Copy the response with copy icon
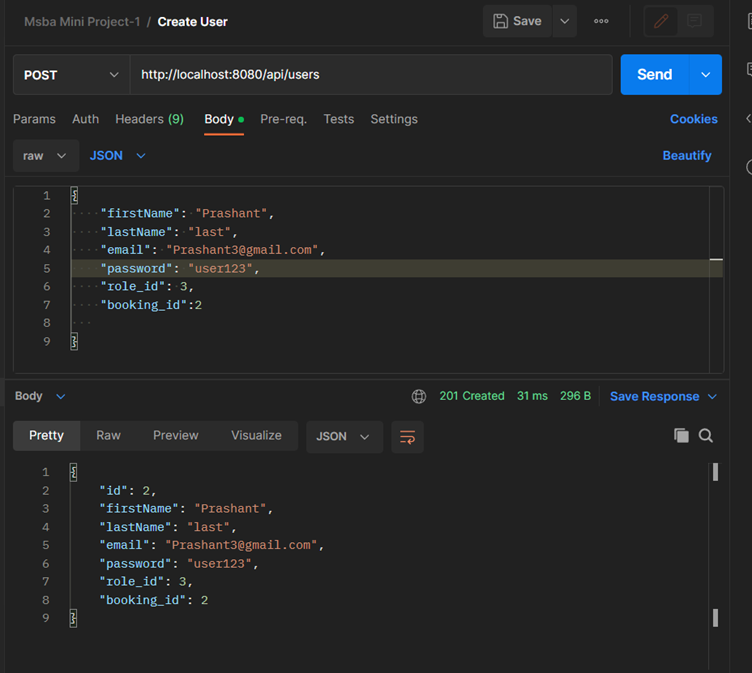 point(681,436)
